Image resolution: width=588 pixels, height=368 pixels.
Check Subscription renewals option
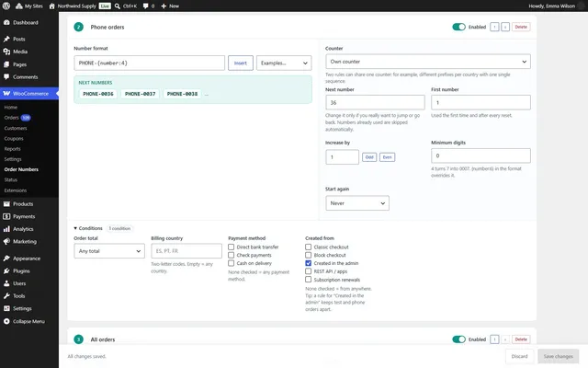click(x=309, y=280)
